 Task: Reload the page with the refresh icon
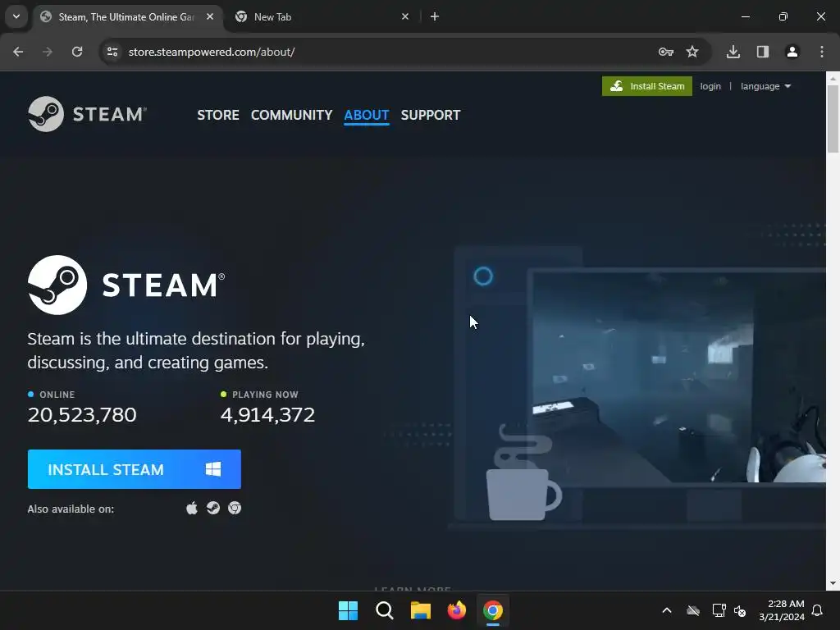coord(77,52)
